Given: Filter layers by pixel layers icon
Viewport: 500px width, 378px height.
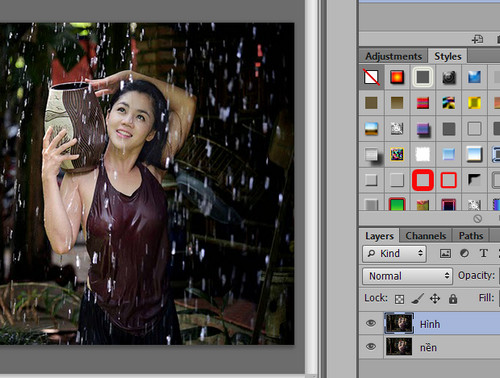Looking at the screenshot, I should [x=445, y=254].
